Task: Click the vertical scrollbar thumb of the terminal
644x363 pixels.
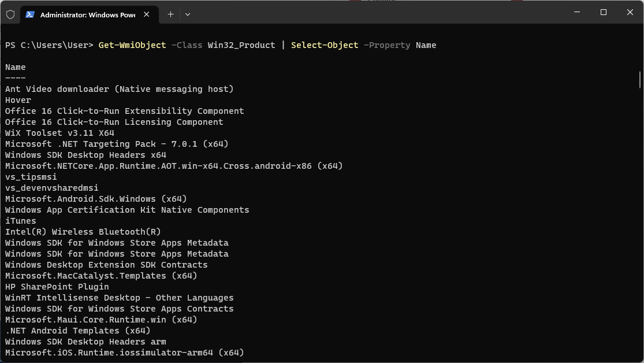Action: pyautogui.click(x=640, y=79)
